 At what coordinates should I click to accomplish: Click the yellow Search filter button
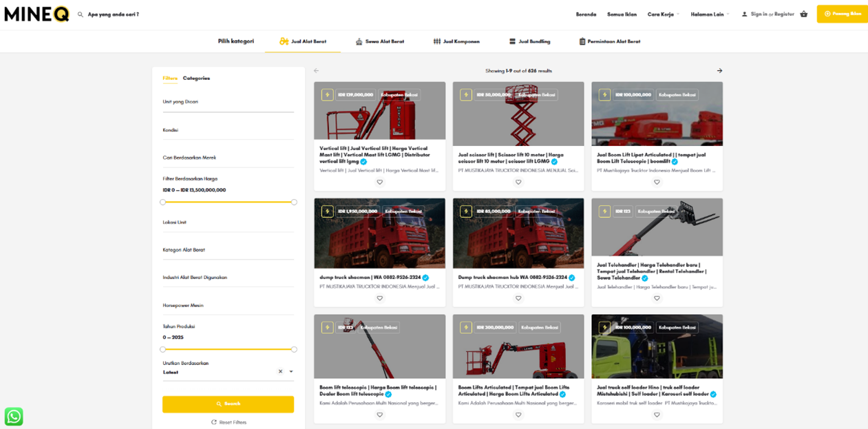click(228, 404)
